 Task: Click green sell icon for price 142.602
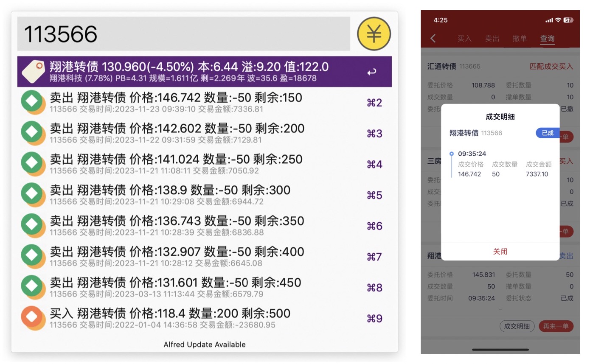point(33,133)
